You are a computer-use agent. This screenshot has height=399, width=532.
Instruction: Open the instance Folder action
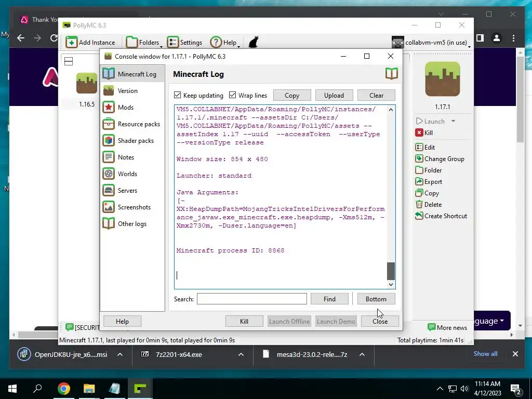(429, 170)
